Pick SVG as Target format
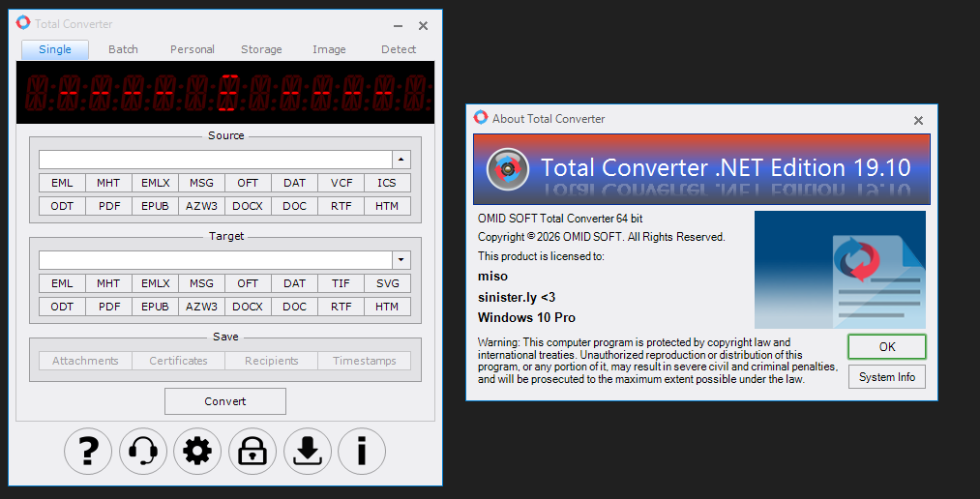The width and height of the screenshot is (980, 499). click(388, 283)
